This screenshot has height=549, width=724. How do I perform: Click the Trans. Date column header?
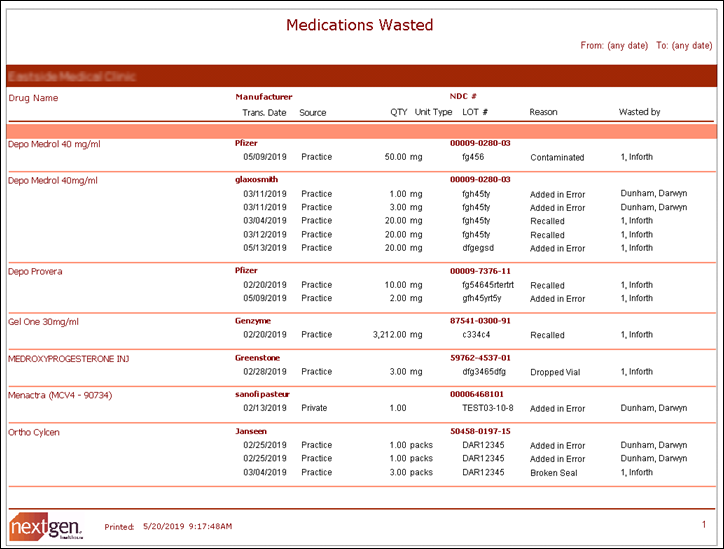(x=264, y=113)
